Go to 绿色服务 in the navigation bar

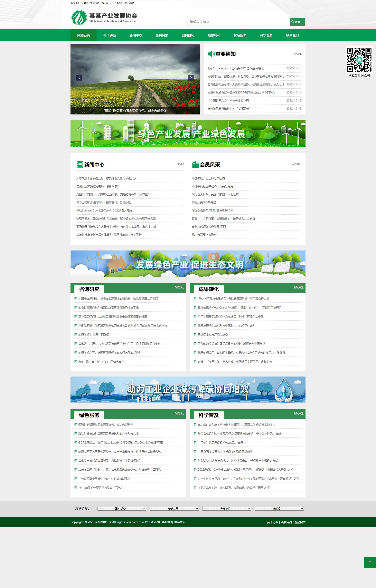240,35
